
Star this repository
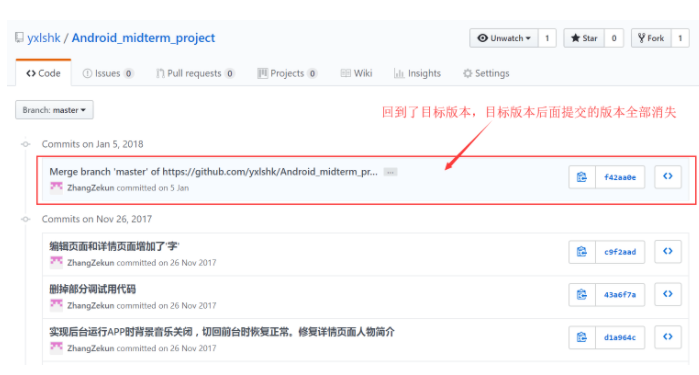click(x=584, y=38)
